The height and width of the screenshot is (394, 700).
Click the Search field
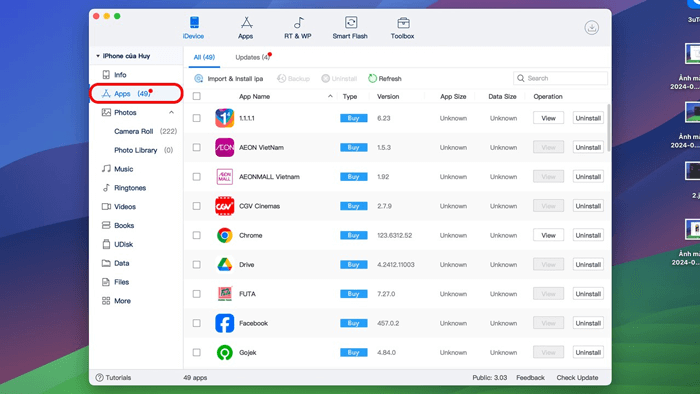(560, 78)
